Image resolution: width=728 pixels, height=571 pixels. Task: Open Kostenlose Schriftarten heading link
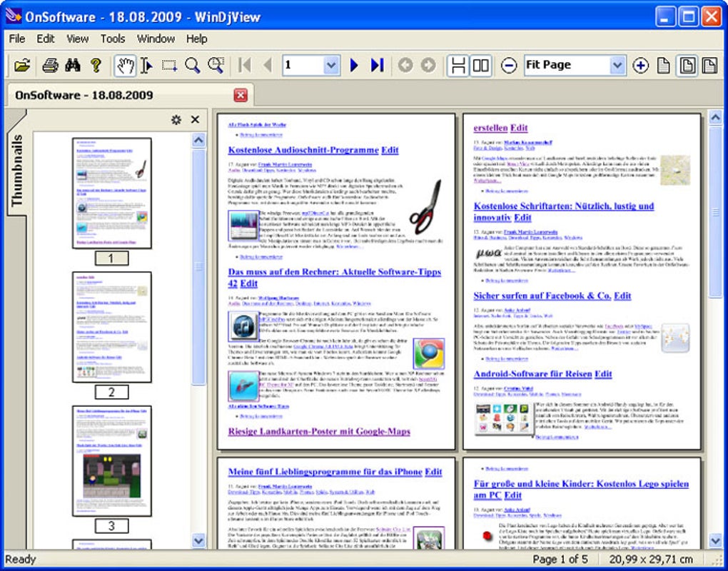[564, 212]
